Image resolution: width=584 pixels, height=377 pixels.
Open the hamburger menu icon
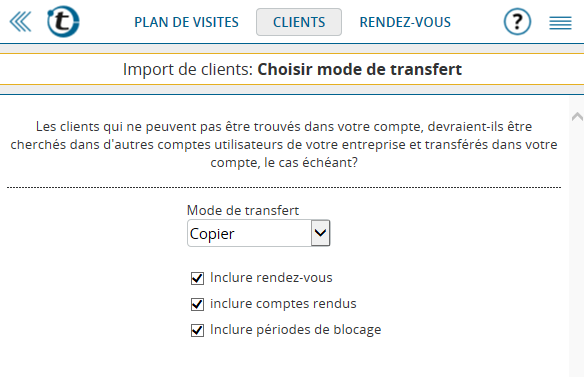pyautogui.click(x=560, y=23)
